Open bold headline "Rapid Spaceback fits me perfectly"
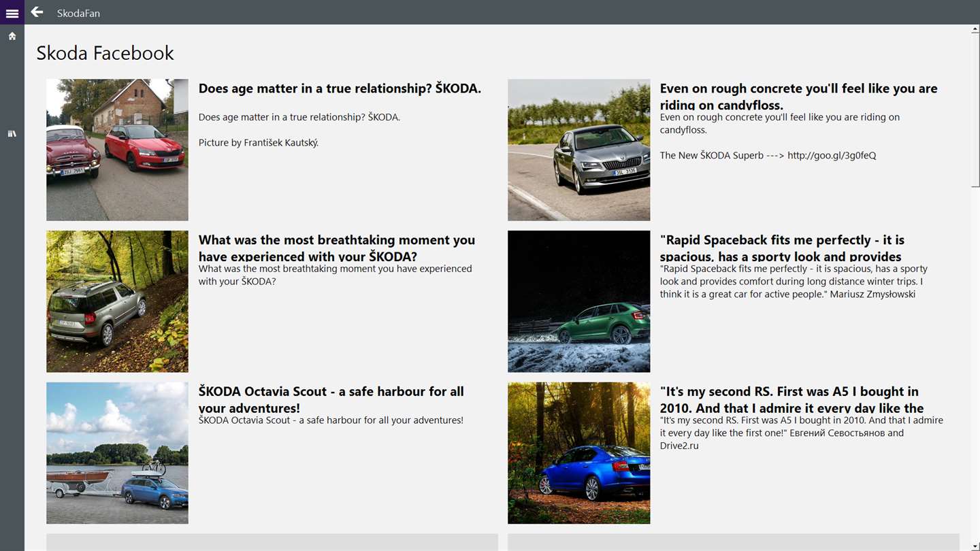The height and width of the screenshot is (551, 980). click(x=782, y=248)
